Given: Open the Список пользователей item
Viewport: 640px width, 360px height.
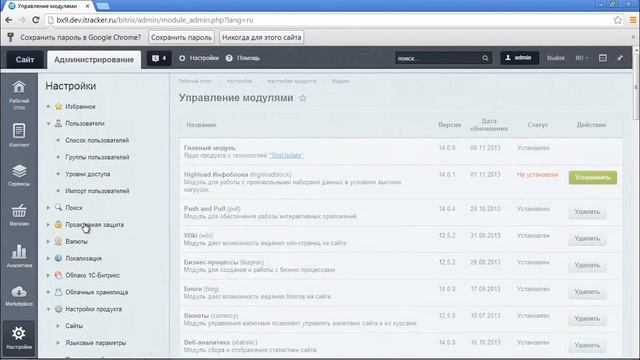Looking at the screenshot, I should [x=97, y=140].
